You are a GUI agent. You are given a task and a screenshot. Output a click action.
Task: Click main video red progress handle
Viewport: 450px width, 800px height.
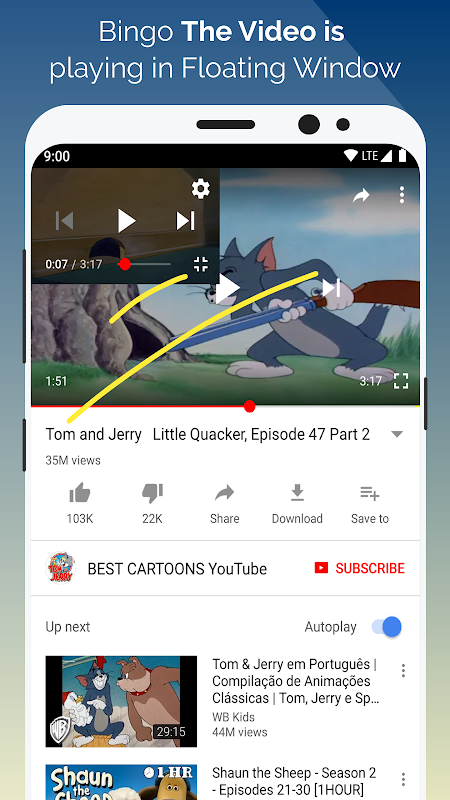[249, 406]
